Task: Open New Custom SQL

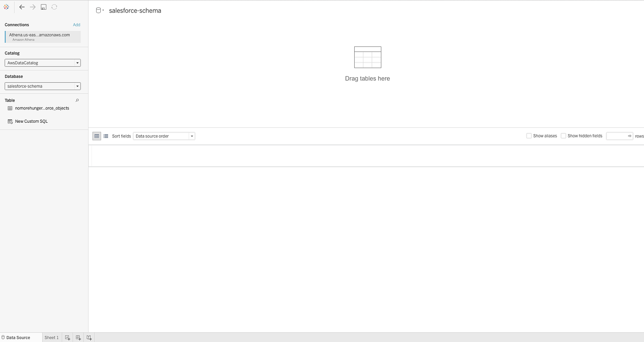Action: pos(31,121)
